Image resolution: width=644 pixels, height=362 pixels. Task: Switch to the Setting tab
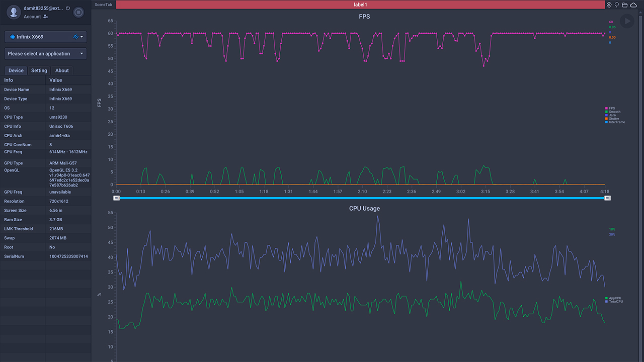point(39,70)
